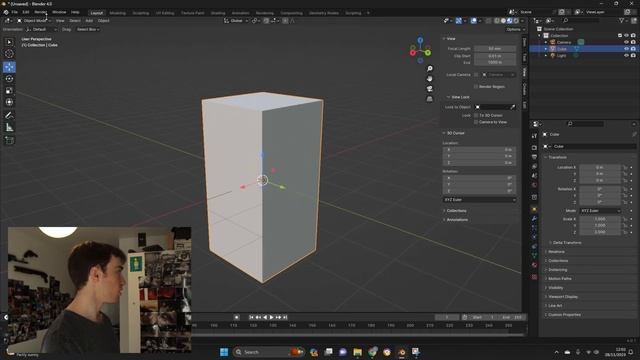Open the Object Mode dropdown

point(34,20)
